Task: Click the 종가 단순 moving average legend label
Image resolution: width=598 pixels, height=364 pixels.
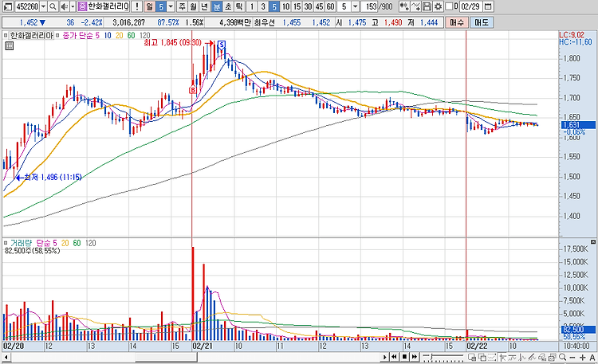Action: click(81, 36)
